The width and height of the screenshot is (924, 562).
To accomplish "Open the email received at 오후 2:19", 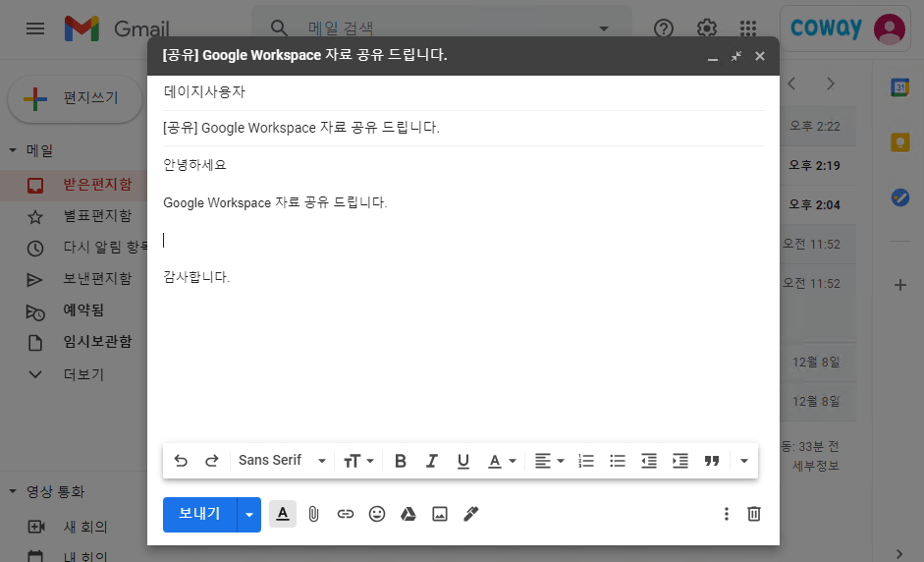I will click(x=819, y=166).
